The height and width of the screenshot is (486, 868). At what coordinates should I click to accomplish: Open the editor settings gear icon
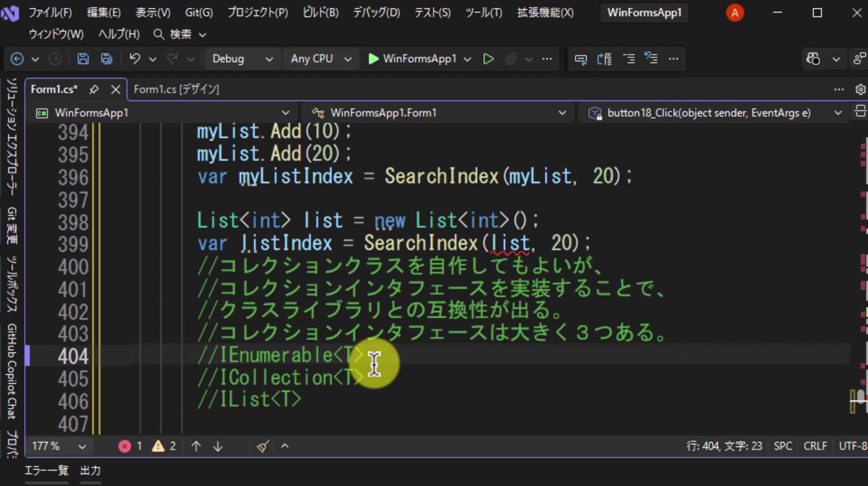point(860,89)
